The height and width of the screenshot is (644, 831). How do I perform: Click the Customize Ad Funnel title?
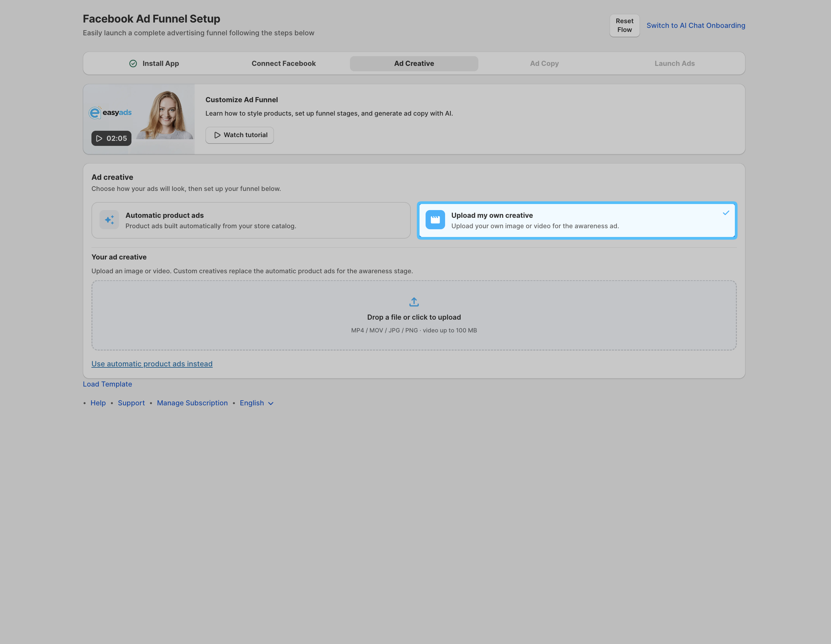click(x=242, y=100)
